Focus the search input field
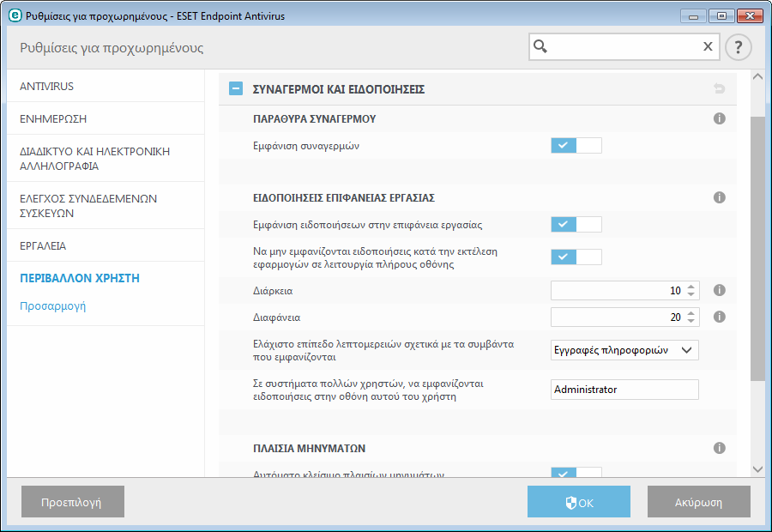 coord(624,47)
